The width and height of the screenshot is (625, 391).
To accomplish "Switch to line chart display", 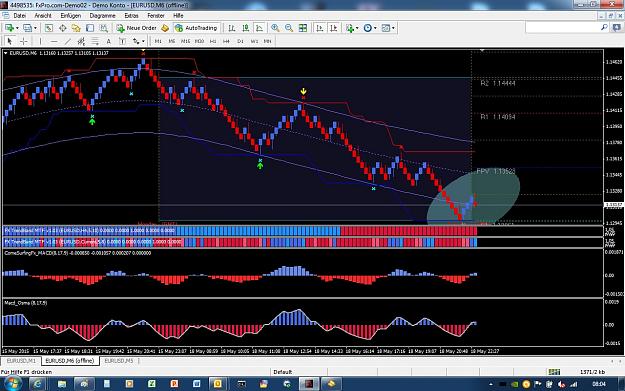I will click(x=259, y=28).
